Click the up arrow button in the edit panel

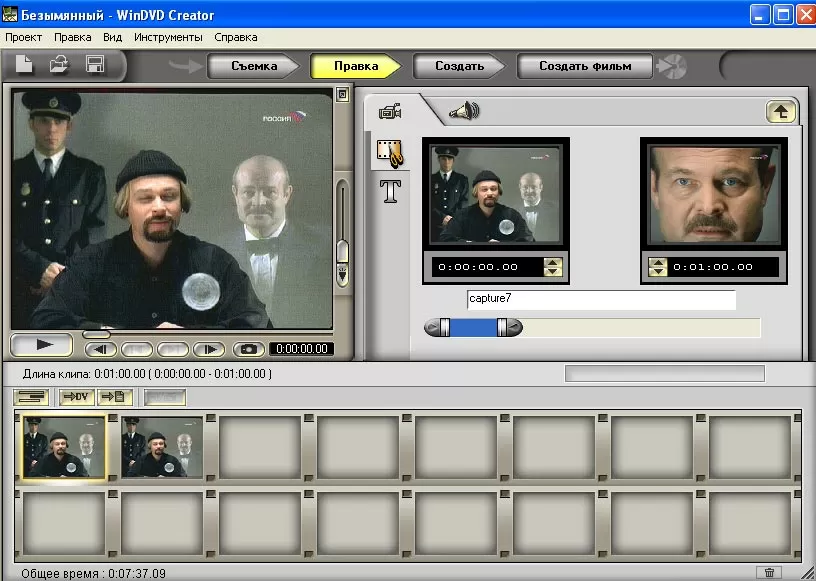tap(780, 112)
